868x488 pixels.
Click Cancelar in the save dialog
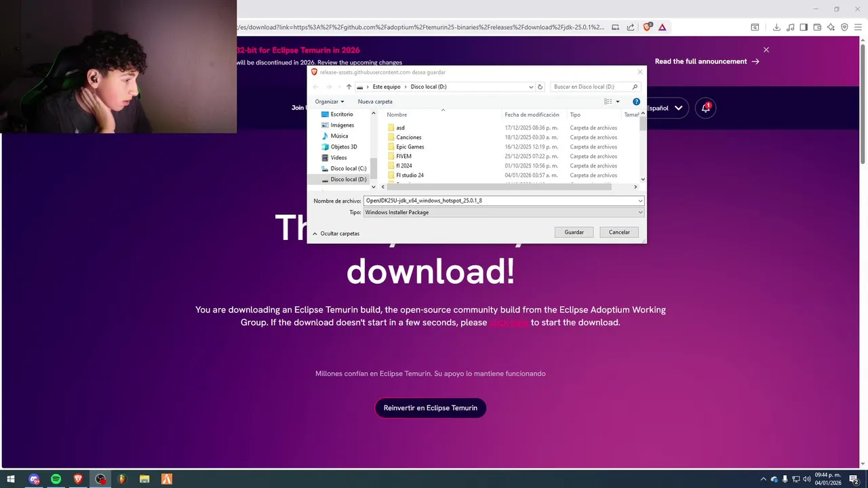pos(619,232)
